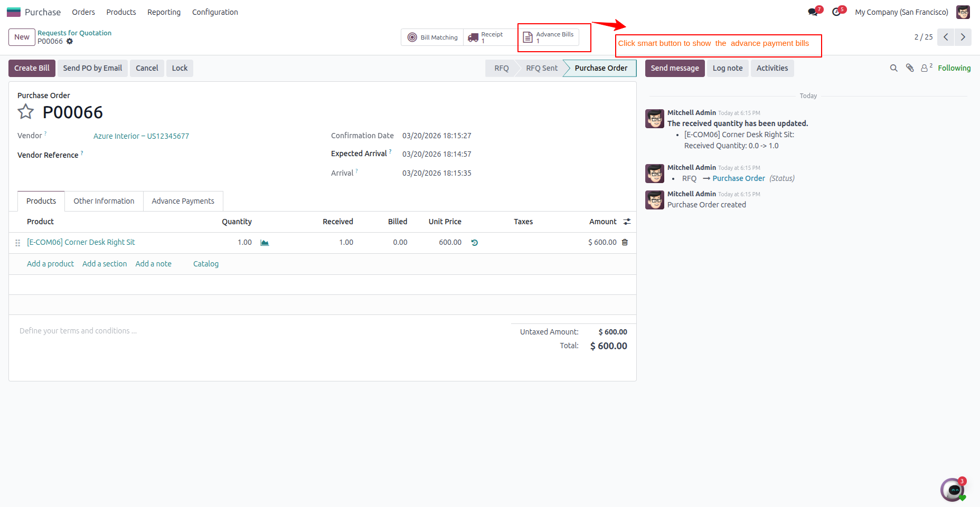Screen dimensions: 980x507
Task: Open vendor Azure Interior link
Action: (141, 136)
